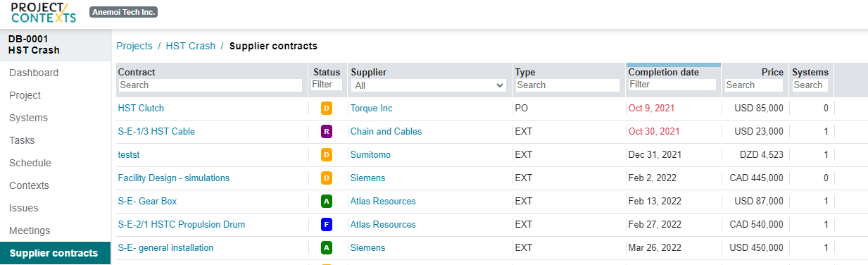
Task: Click the Contract search field
Action: (210, 85)
